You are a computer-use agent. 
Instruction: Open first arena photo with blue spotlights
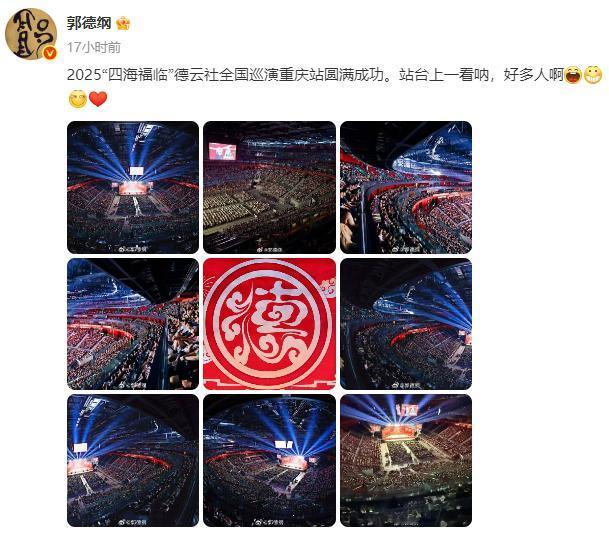(133, 187)
